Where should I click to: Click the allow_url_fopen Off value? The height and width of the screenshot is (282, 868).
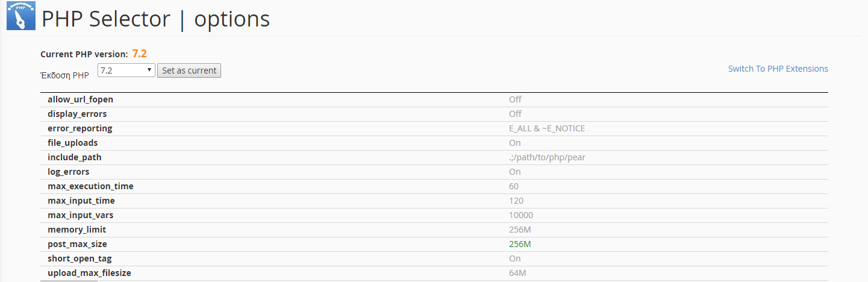point(515,99)
